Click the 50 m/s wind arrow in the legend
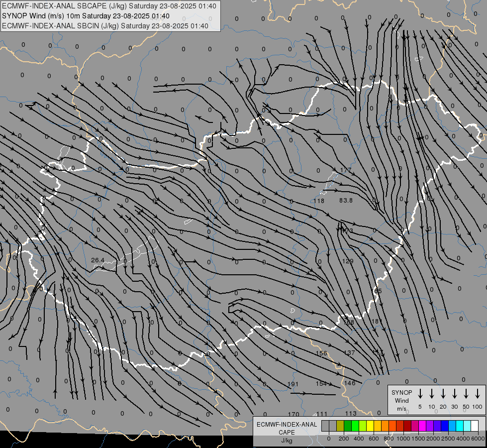487x448 pixels. coord(466,394)
